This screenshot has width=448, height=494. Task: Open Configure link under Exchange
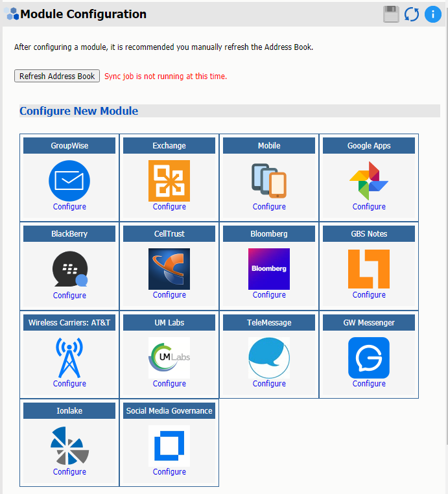[x=169, y=207]
